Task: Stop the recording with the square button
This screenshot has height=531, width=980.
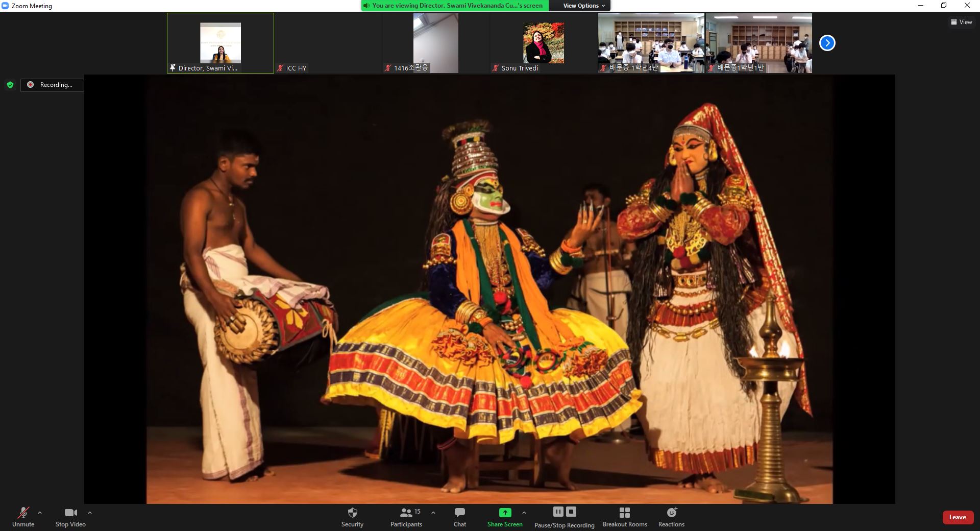Action: [x=571, y=512]
